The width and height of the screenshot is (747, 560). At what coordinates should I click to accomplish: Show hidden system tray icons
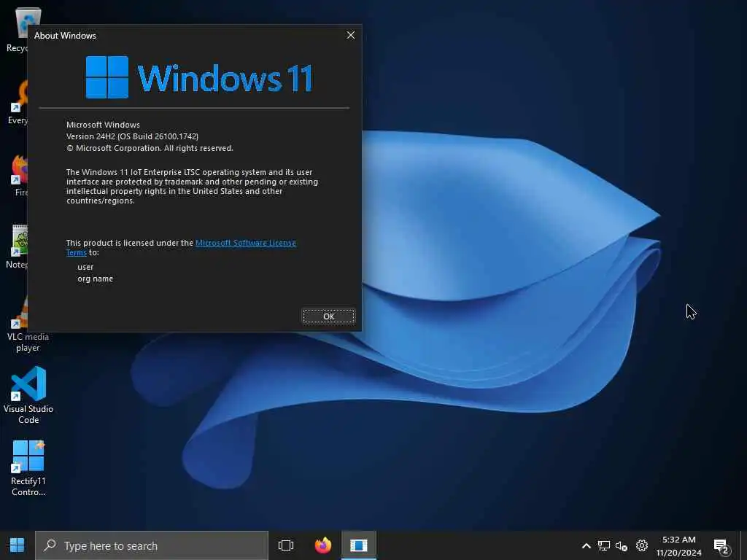pos(587,545)
